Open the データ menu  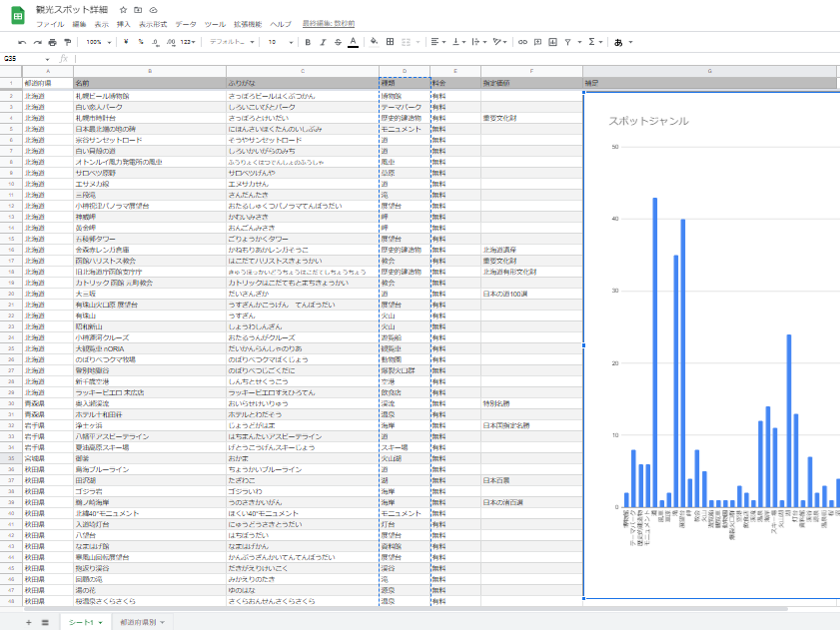[x=185, y=23]
